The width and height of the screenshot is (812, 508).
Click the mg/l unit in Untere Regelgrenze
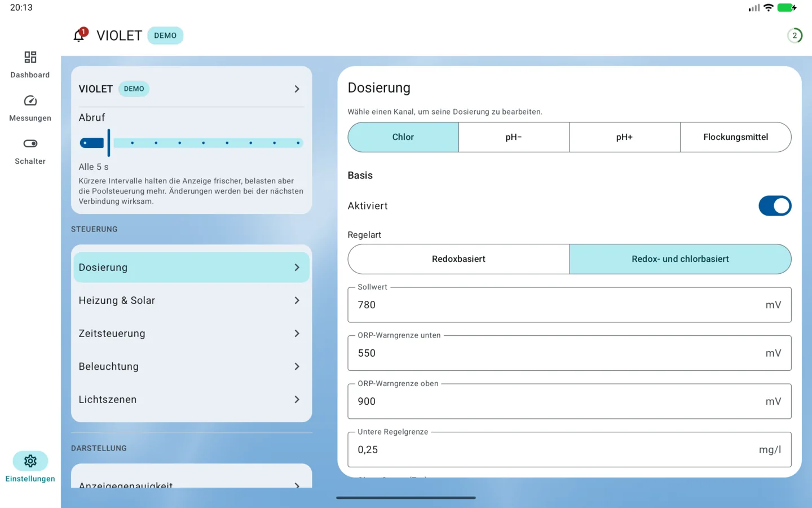point(770,450)
